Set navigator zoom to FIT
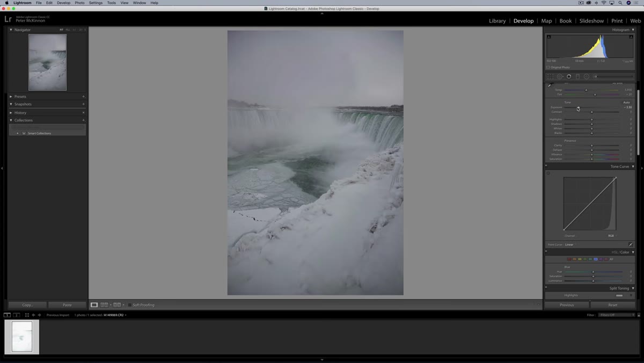Viewport: 644px width, 363px height. point(61,30)
